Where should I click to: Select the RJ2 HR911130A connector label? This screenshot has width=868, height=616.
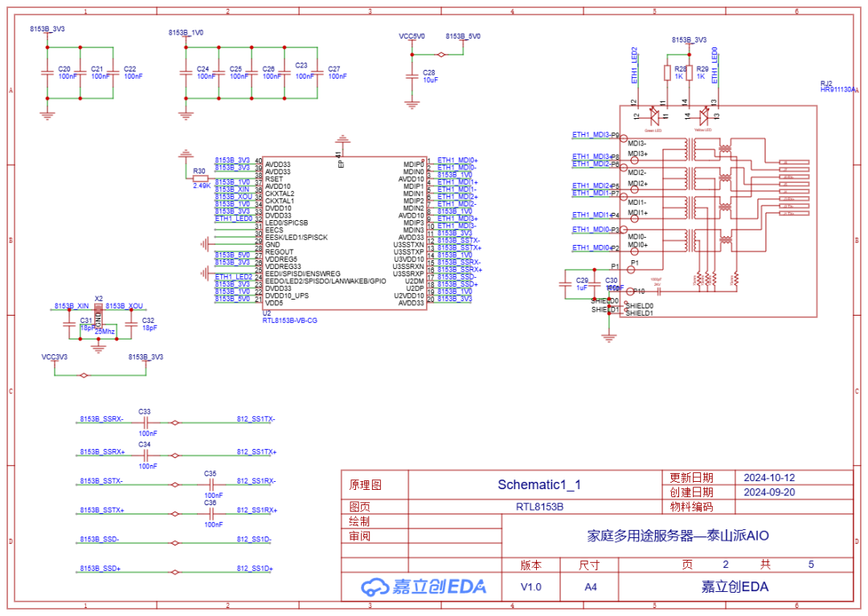(x=837, y=87)
